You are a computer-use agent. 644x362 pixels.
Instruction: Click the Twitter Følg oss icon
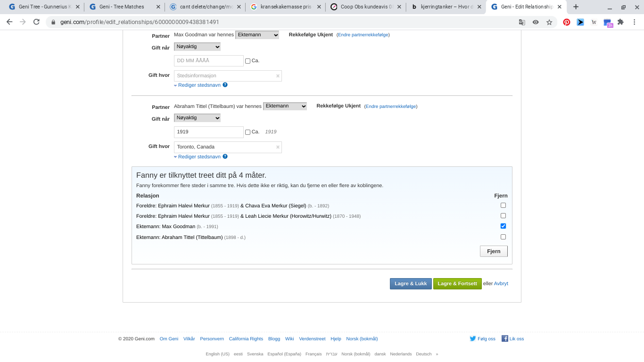pos(472,338)
